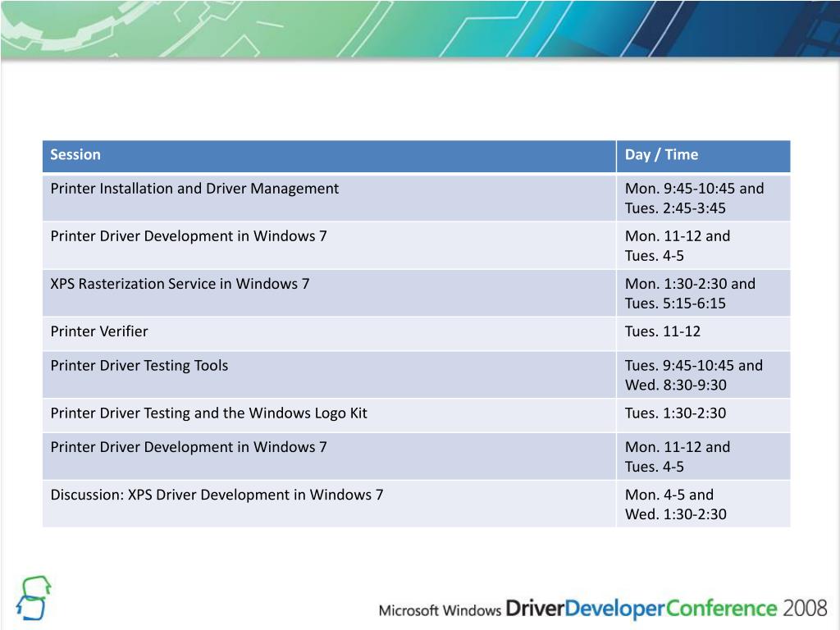The width and height of the screenshot is (840, 630).
Task: Select Printer Driver Testing Tools session
Action: coord(329,374)
